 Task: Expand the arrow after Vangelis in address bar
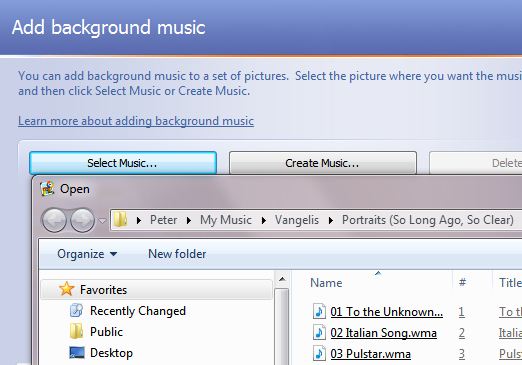331,220
